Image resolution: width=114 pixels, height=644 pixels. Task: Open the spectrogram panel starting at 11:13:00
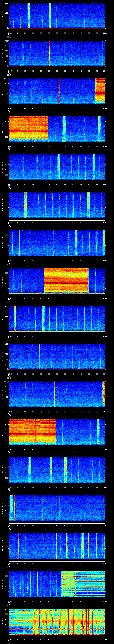tap(57, 129)
